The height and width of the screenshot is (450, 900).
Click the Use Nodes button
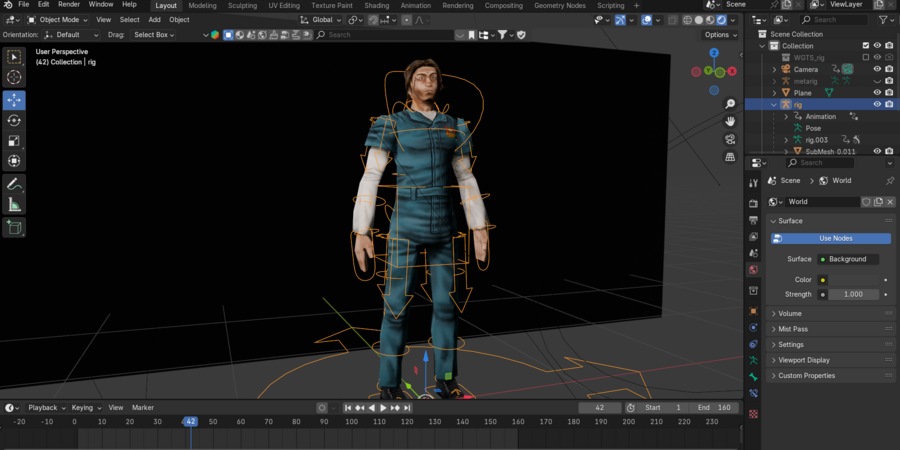point(831,238)
